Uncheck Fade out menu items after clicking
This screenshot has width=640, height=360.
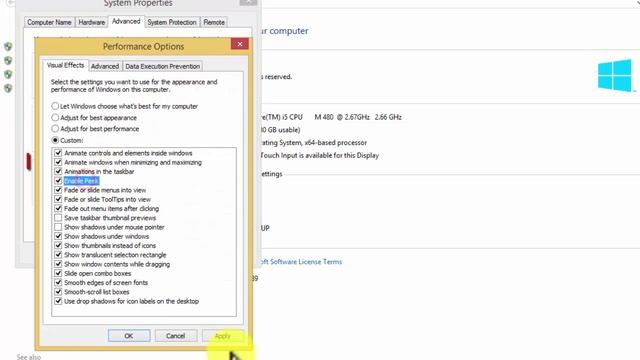click(x=58, y=209)
